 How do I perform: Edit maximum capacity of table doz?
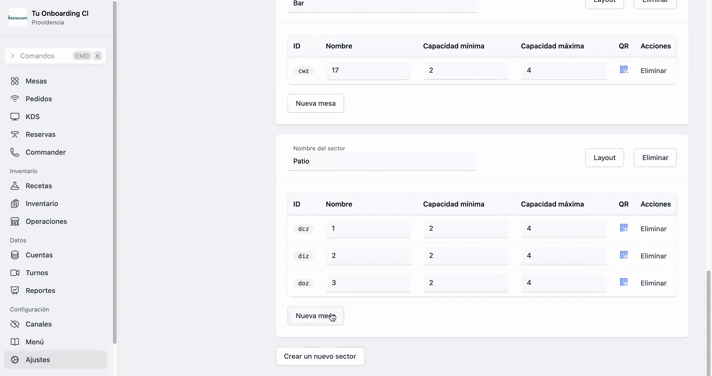[564, 283]
